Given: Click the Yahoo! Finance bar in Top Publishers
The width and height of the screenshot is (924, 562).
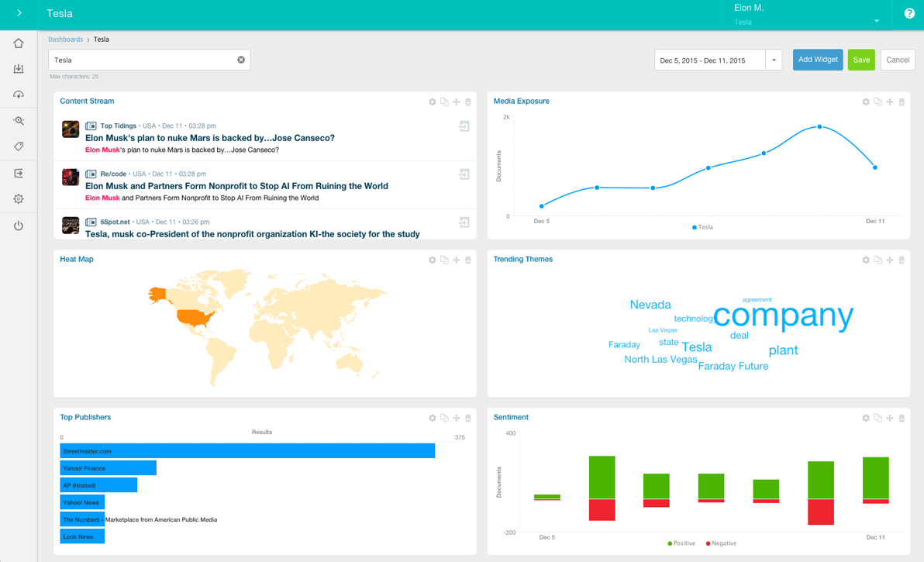Looking at the screenshot, I should pyautogui.click(x=109, y=468).
